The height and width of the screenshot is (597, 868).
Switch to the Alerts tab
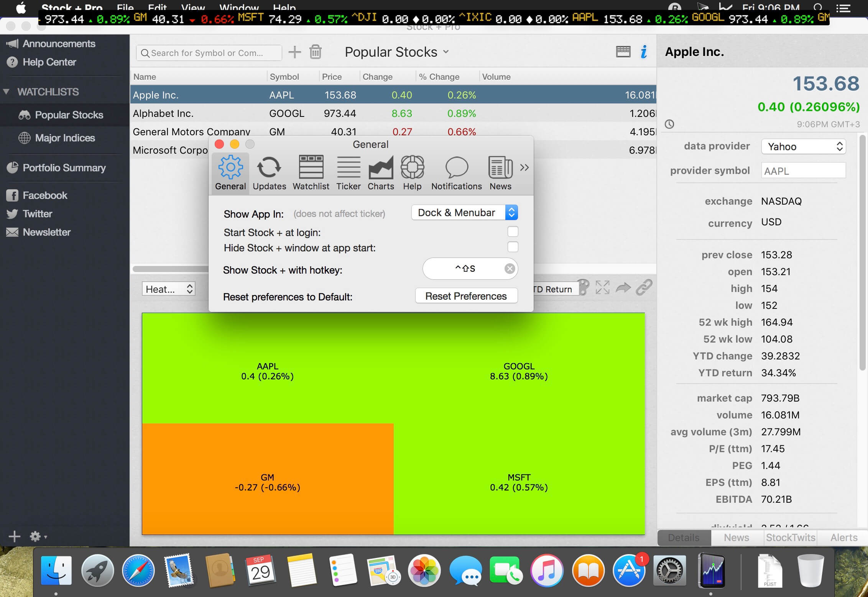(843, 538)
